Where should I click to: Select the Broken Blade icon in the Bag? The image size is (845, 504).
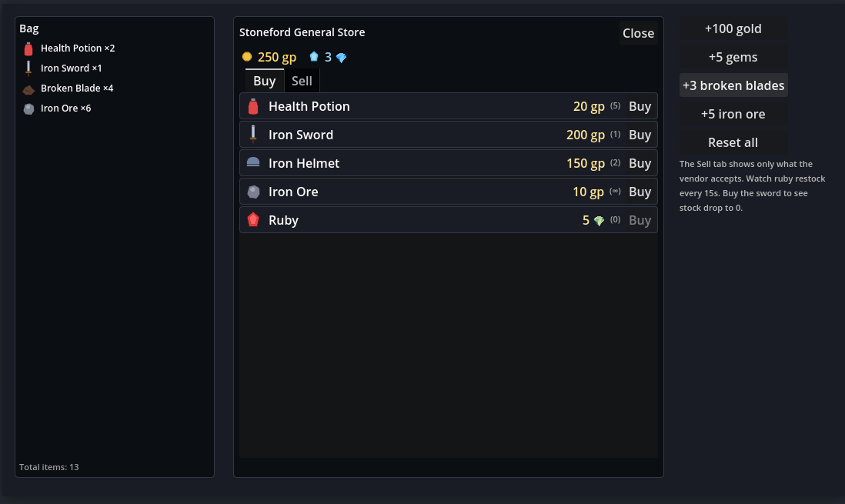[x=28, y=89]
